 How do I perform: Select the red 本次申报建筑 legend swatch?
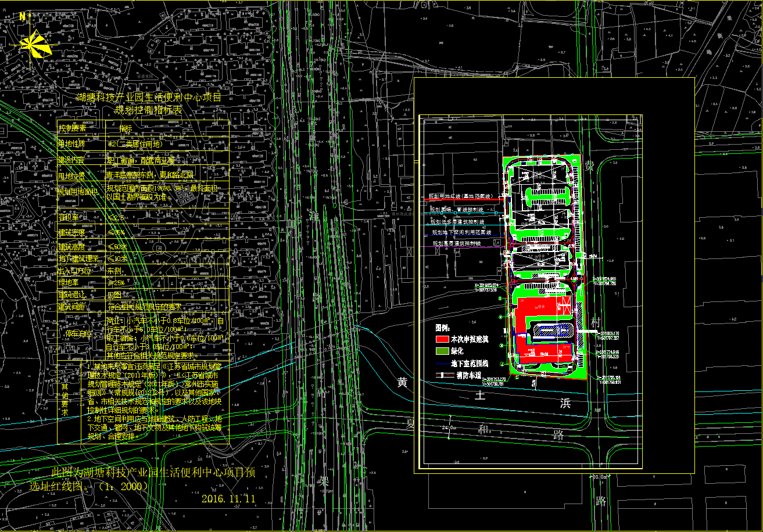pyautogui.click(x=443, y=339)
